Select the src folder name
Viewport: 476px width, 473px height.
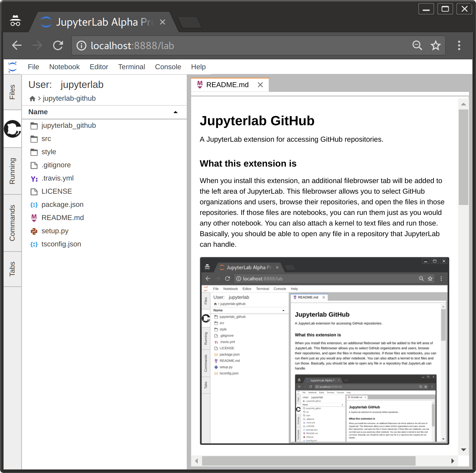coord(46,139)
